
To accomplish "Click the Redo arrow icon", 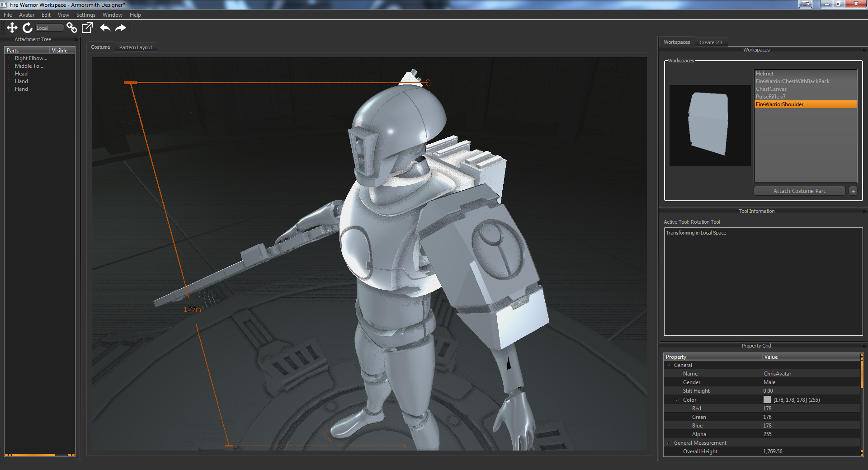I will point(120,28).
